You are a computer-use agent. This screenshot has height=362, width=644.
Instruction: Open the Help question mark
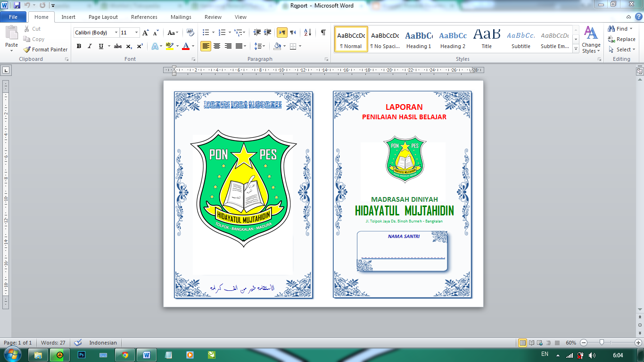(x=638, y=17)
